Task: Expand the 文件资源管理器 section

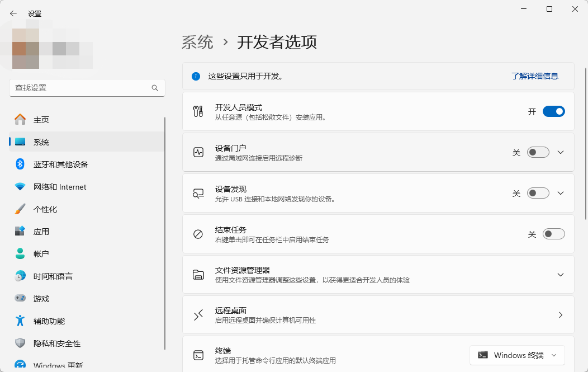Action: 561,275
